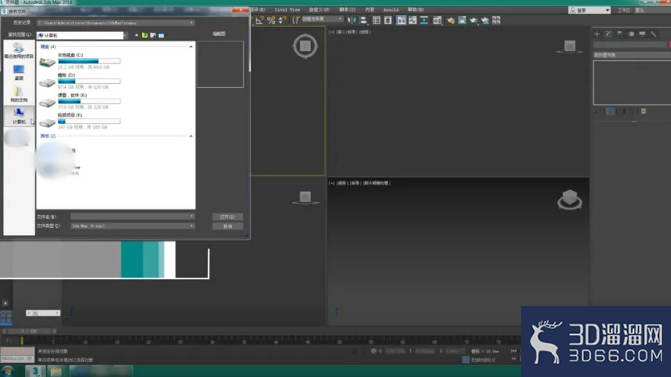Switch to the Hierarchy command panel
The width and height of the screenshot is (671, 377).
click(619, 34)
